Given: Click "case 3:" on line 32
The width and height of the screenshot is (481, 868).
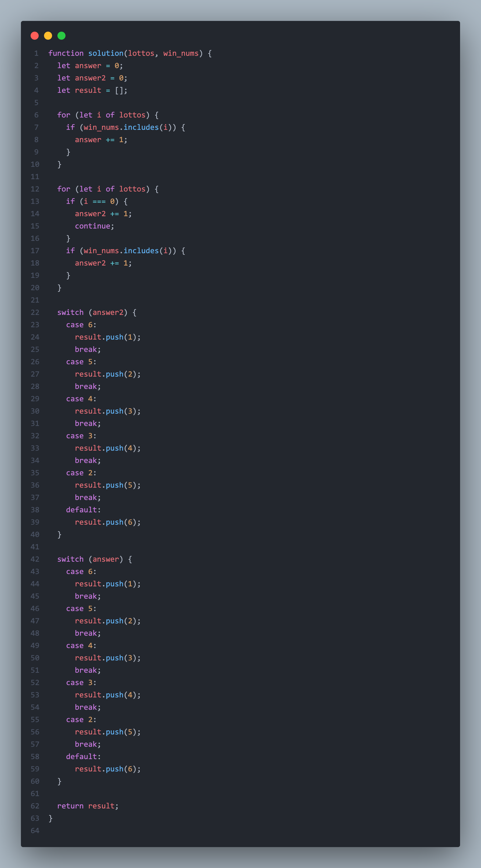Looking at the screenshot, I should point(81,436).
